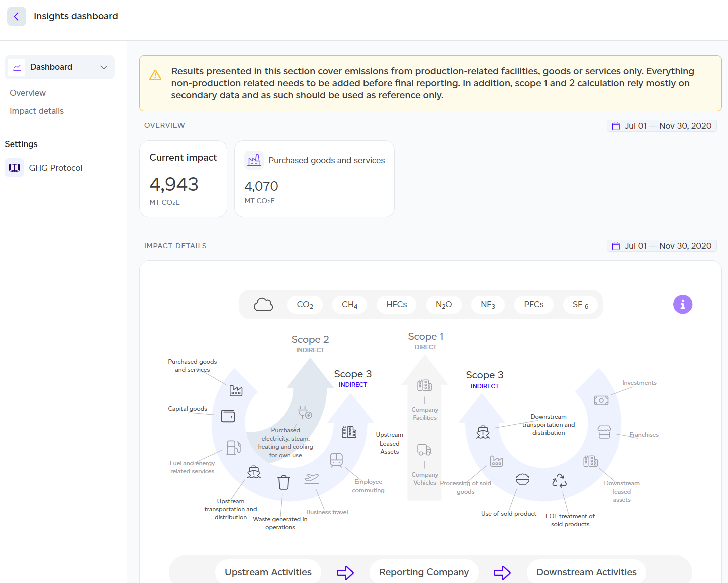Click the Employee commuting label

pyautogui.click(x=369, y=486)
